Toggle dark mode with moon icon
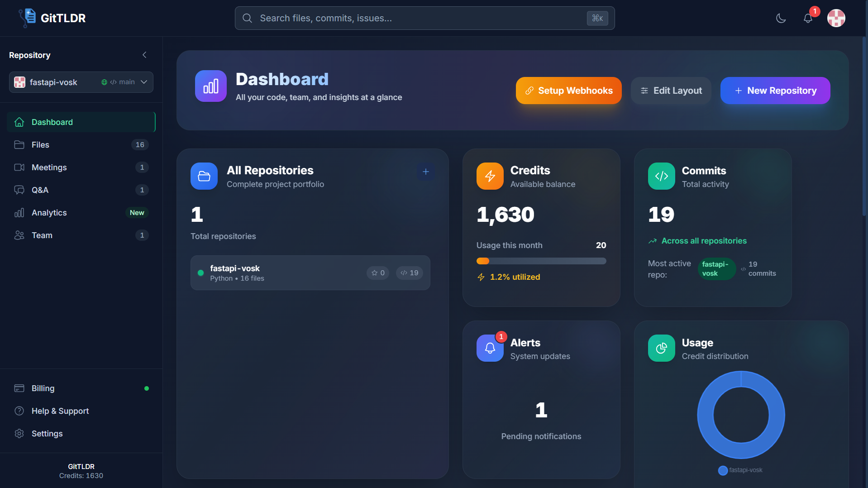868x488 pixels. (x=781, y=18)
